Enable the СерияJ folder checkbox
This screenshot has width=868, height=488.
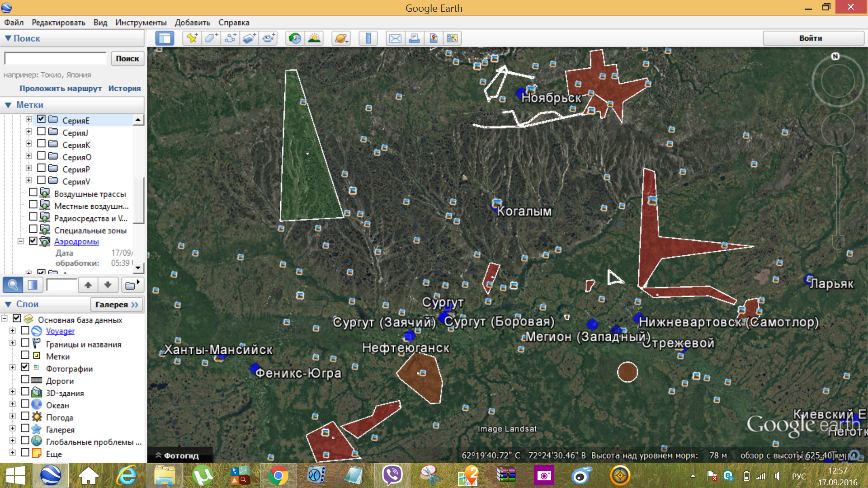(41, 131)
